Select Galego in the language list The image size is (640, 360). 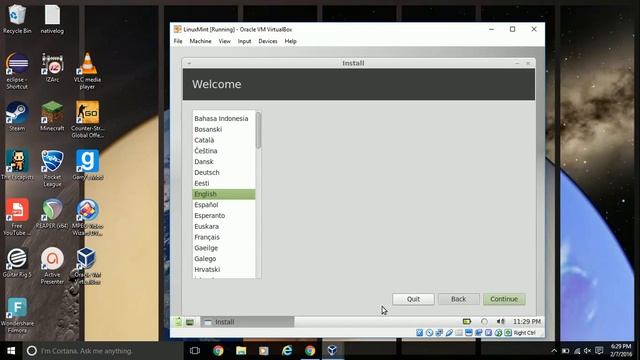click(224, 259)
